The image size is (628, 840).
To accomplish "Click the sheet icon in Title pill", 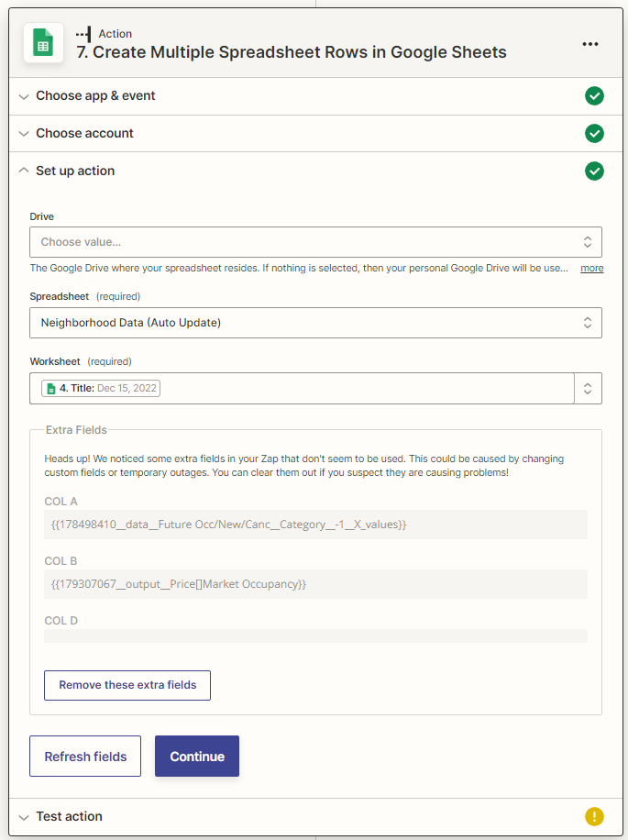I will point(51,389).
